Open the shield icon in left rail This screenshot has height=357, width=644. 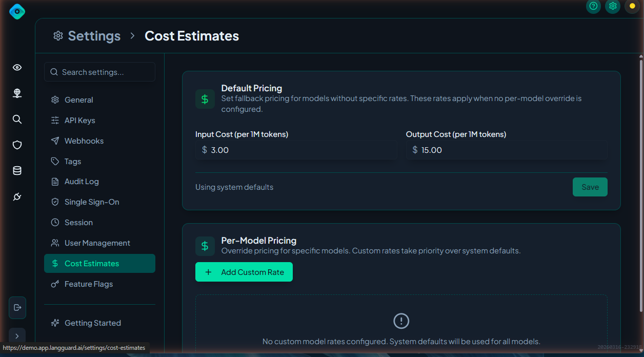(x=17, y=145)
